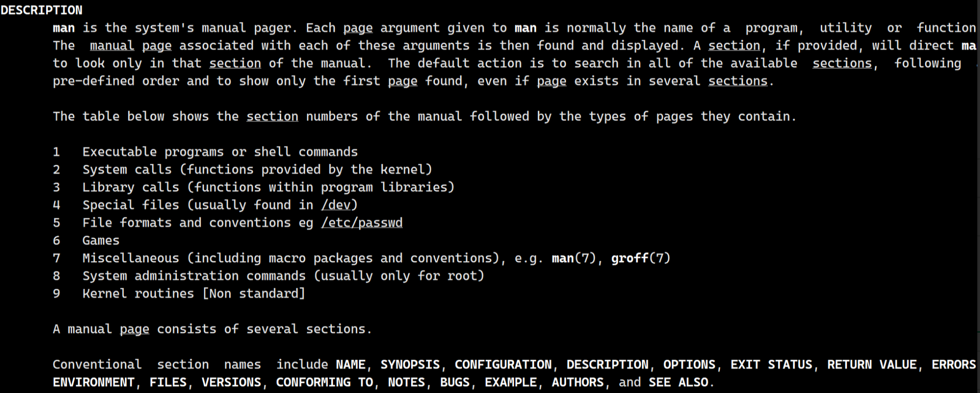Click the 'Games' entry in the section table

tap(101, 241)
